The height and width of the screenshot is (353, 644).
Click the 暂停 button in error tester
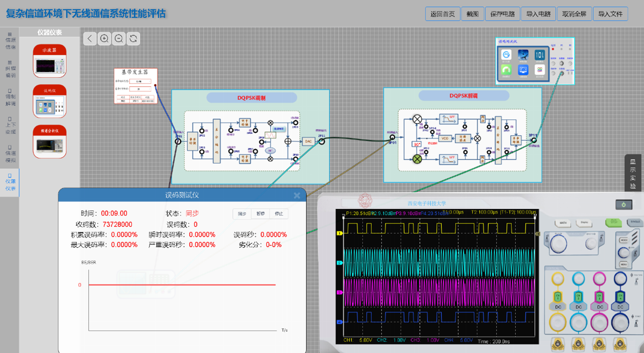(260, 214)
